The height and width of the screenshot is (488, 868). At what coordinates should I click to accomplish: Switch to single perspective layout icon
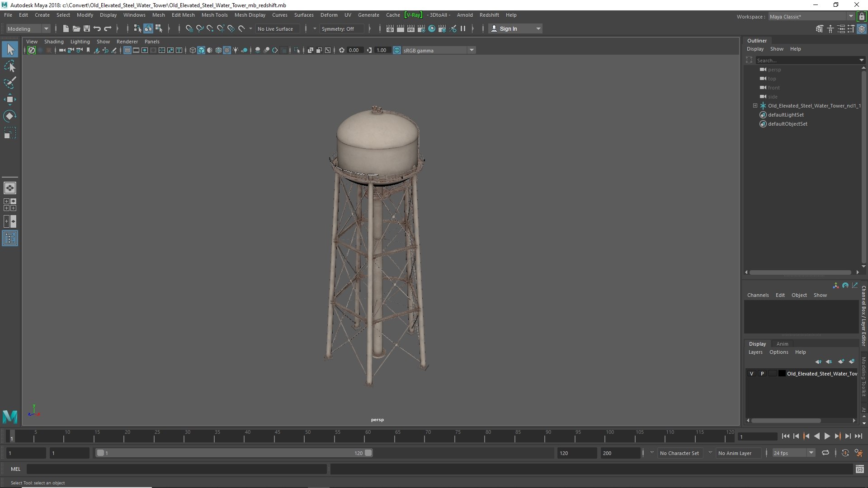coord(10,188)
